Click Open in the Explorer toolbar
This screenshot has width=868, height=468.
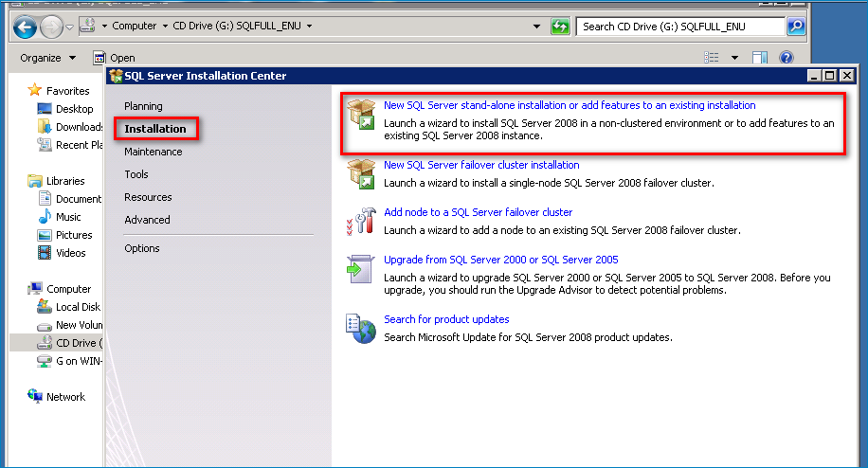(x=114, y=58)
